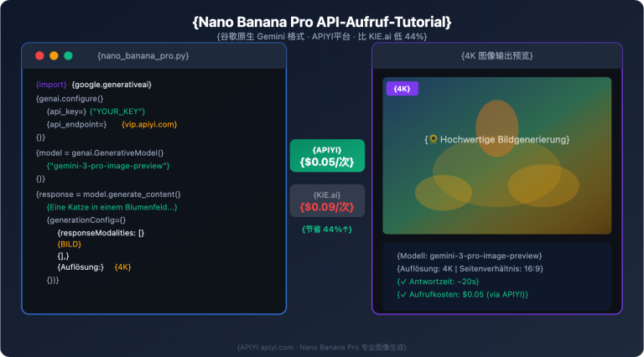Click the Eine Katze in einem Blumenfeld prompt

[112, 207]
